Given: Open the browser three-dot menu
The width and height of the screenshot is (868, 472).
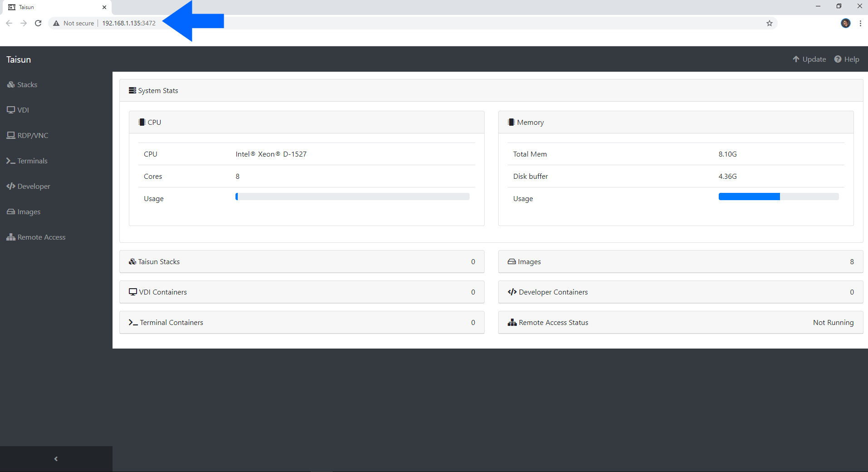Looking at the screenshot, I should pos(860,23).
